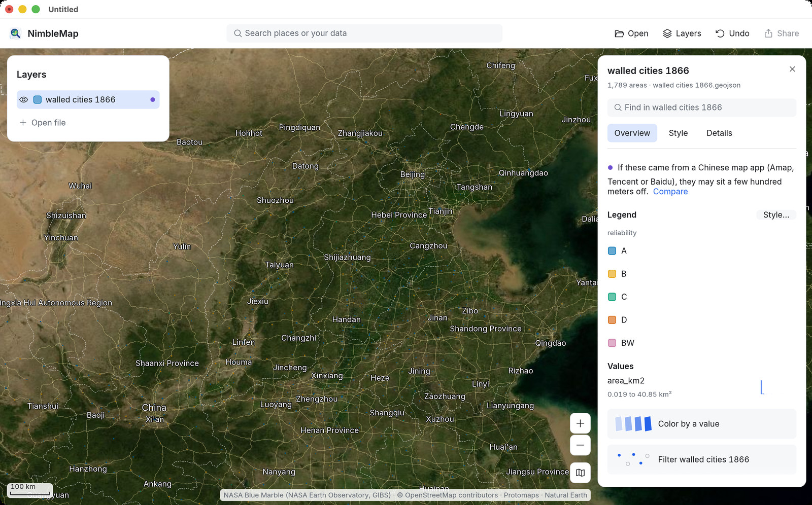Open a file via the folder Open button
The height and width of the screenshot is (505, 812).
[x=631, y=33]
